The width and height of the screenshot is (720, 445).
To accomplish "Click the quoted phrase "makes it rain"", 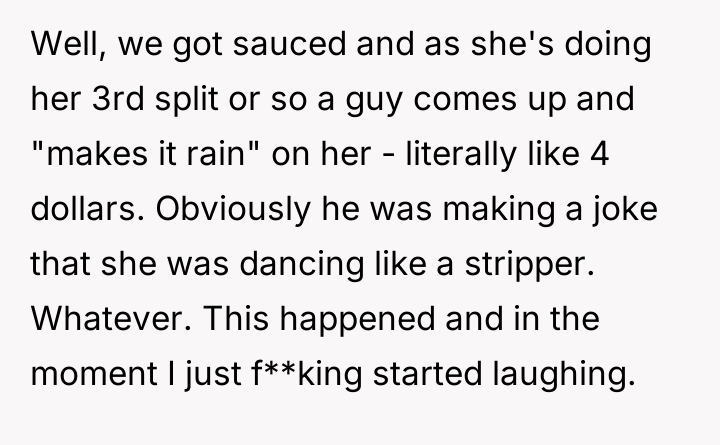I will click(x=147, y=159).
